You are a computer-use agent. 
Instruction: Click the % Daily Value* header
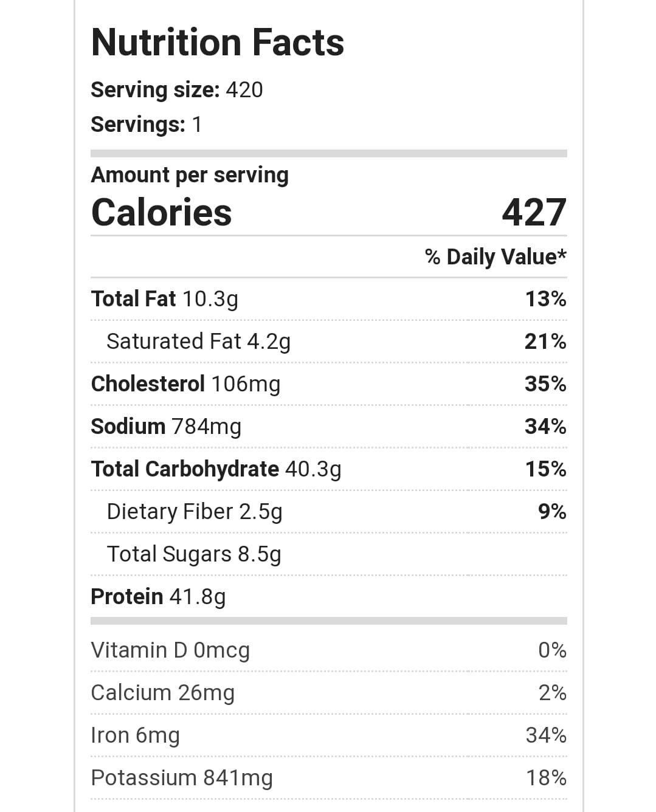click(x=495, y=257)
